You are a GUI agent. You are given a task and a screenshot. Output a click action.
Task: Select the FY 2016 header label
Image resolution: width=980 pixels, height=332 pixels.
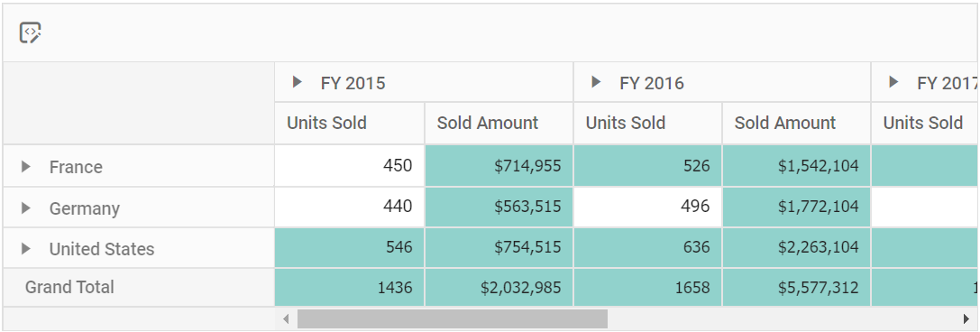coord(652,83)
